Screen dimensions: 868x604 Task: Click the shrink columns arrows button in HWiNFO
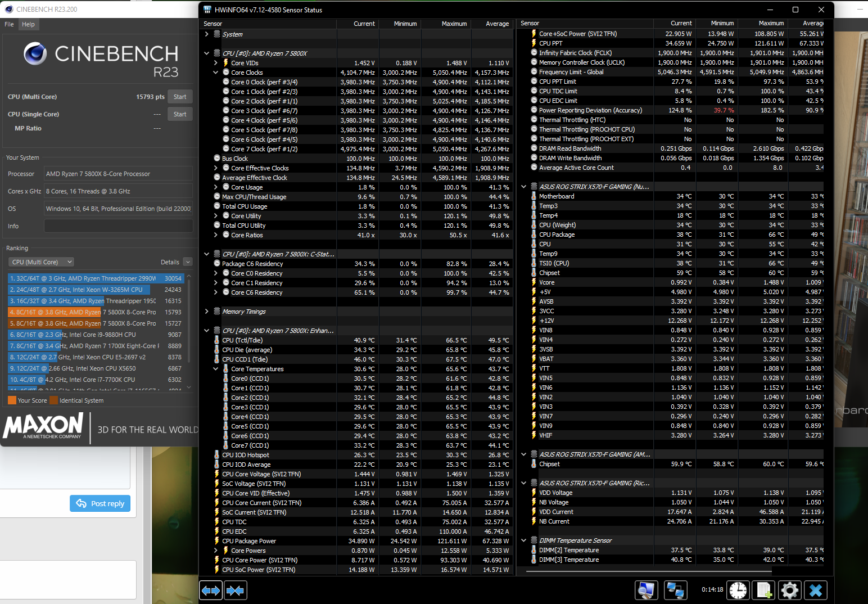pos(235,591)
